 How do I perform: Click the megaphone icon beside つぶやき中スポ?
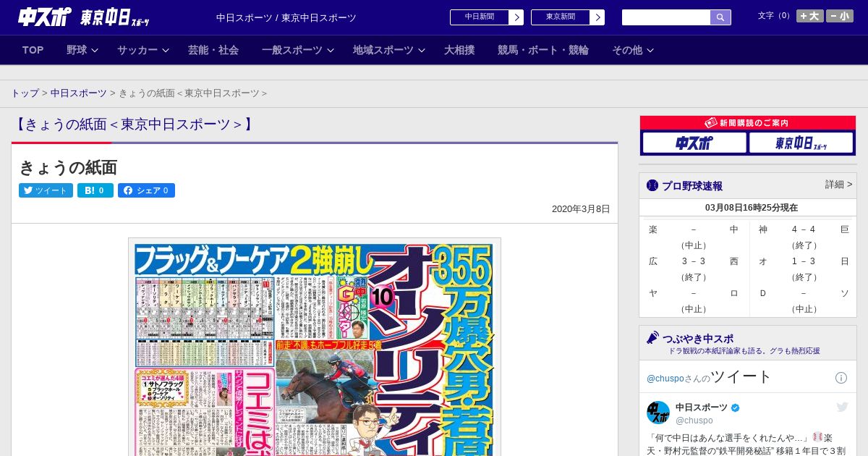[x=652, y=337]
